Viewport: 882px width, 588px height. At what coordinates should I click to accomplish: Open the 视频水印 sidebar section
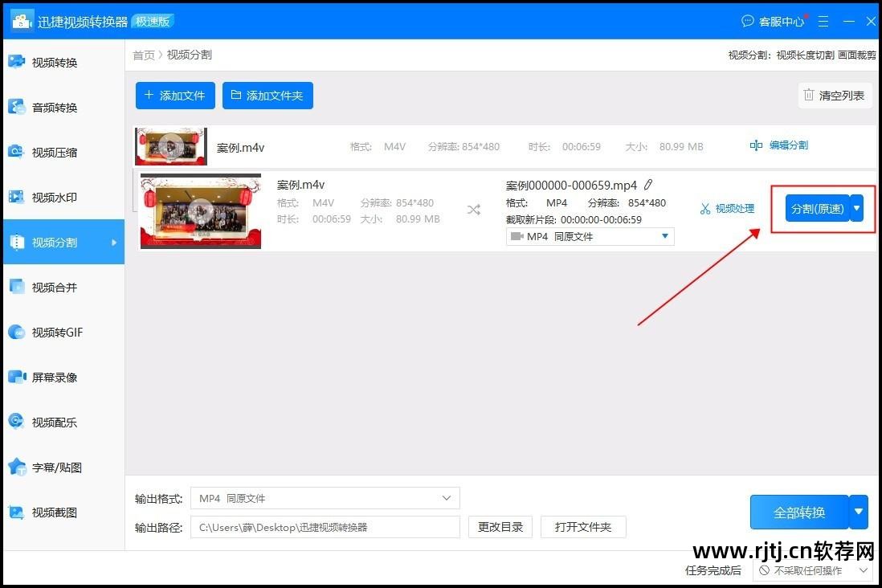tap(63, 198)
